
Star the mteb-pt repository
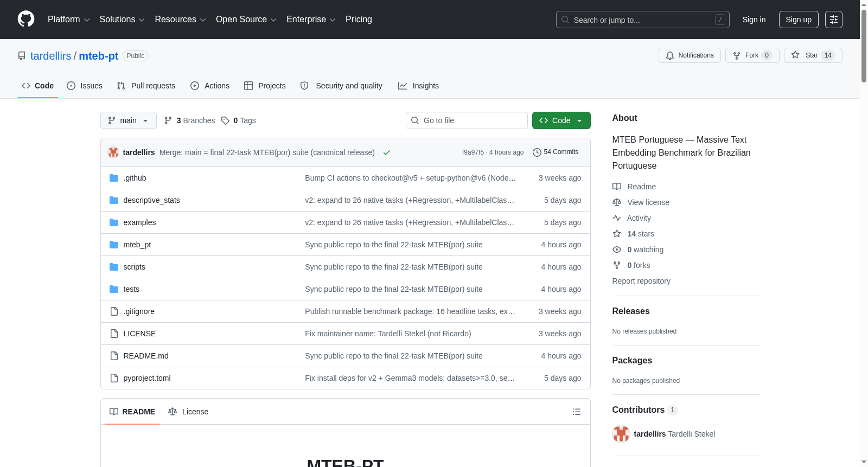pyautogui.click(x=813, y=55)
